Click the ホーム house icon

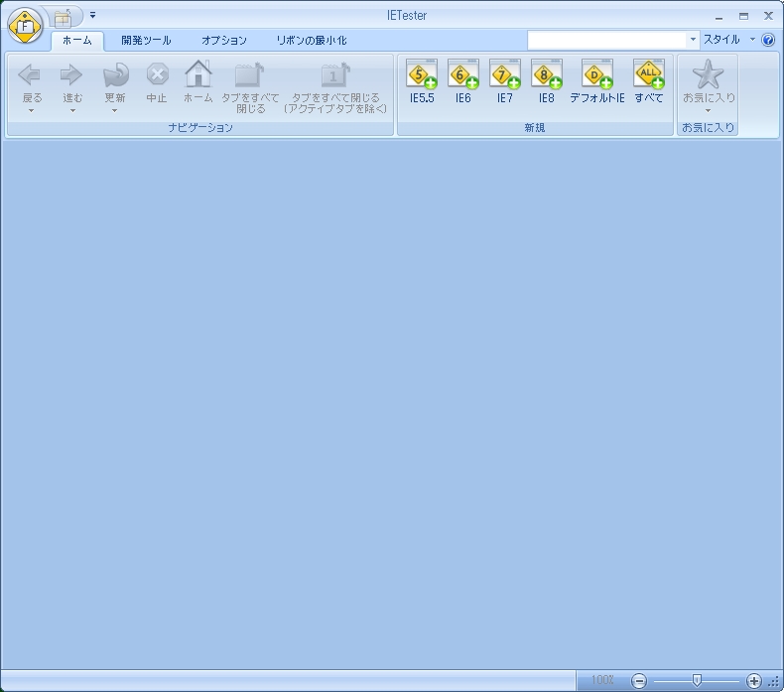click(198, 74)
